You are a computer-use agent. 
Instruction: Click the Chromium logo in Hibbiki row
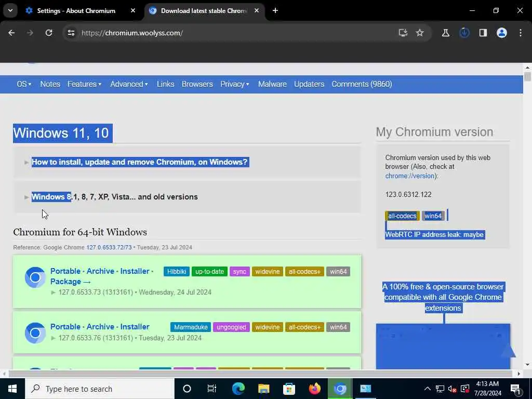(35, 277)
